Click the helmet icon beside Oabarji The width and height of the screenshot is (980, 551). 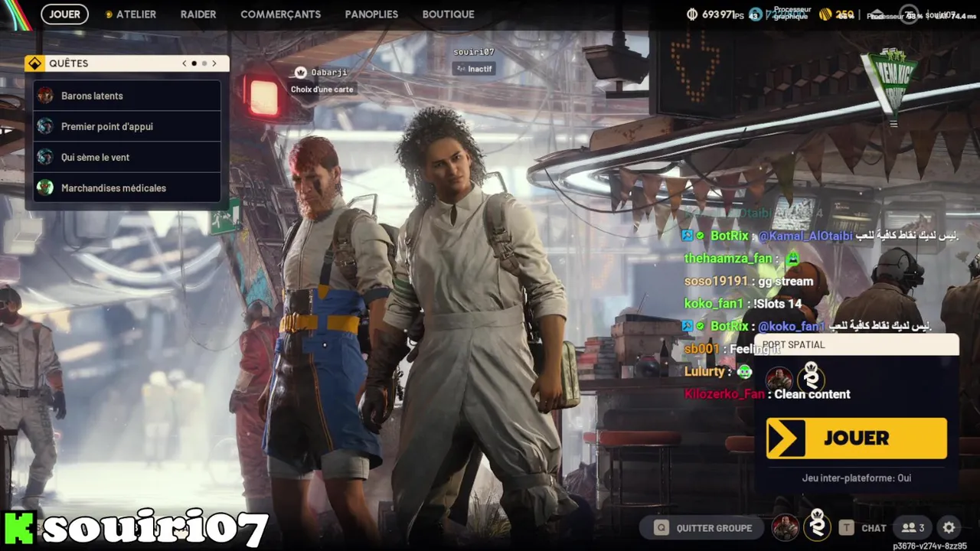coord(301,73)
